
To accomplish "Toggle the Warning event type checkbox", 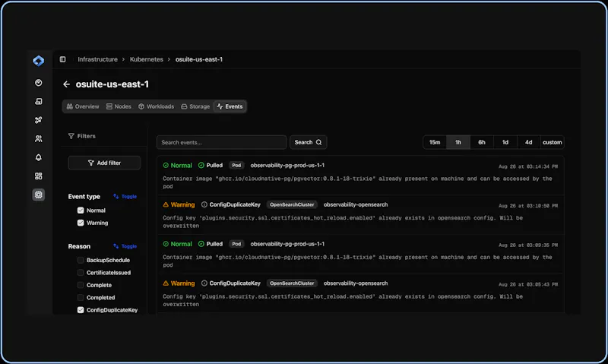I will [81, 223].
